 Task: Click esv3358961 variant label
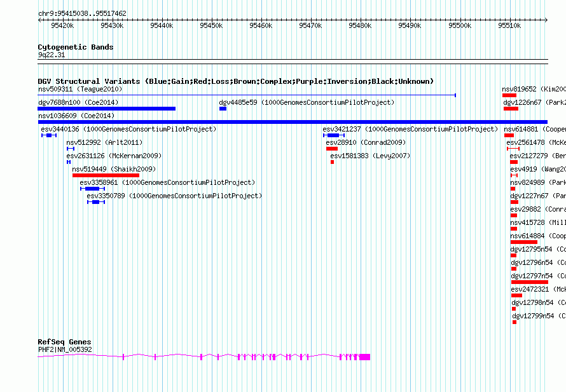click(167, 182)
